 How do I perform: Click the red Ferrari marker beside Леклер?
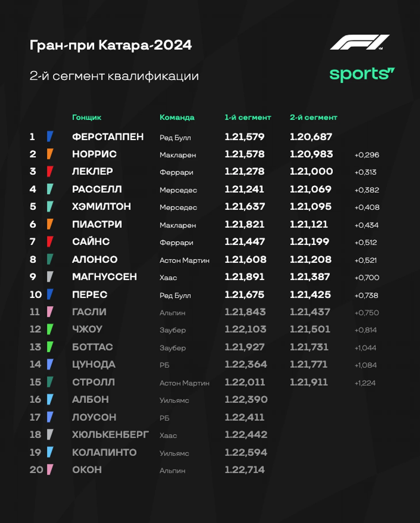50,171
